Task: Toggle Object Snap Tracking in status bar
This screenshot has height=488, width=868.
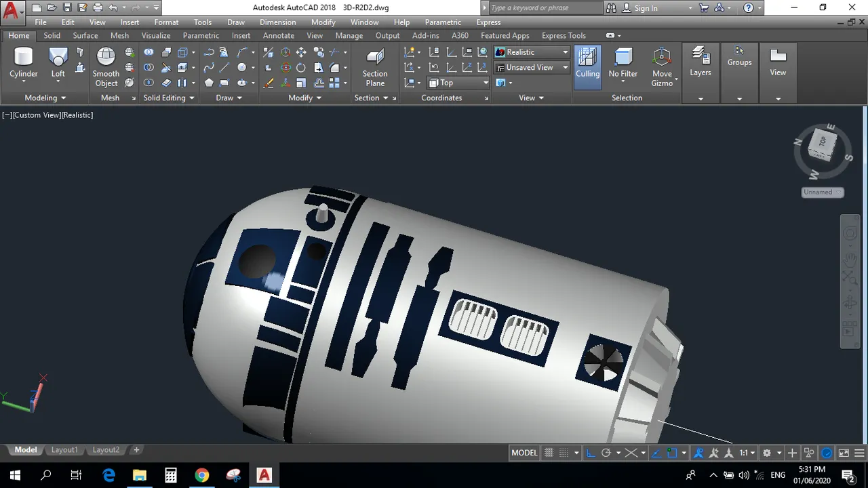Action: [x=656, y=453]
